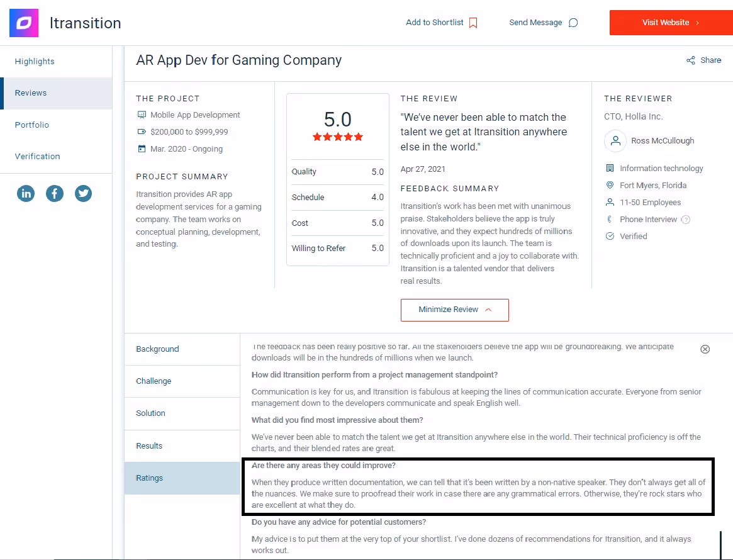Screen dimensions: 733x560
Task: Click the PROJECT SUMMARY heading
Action: 182,177
